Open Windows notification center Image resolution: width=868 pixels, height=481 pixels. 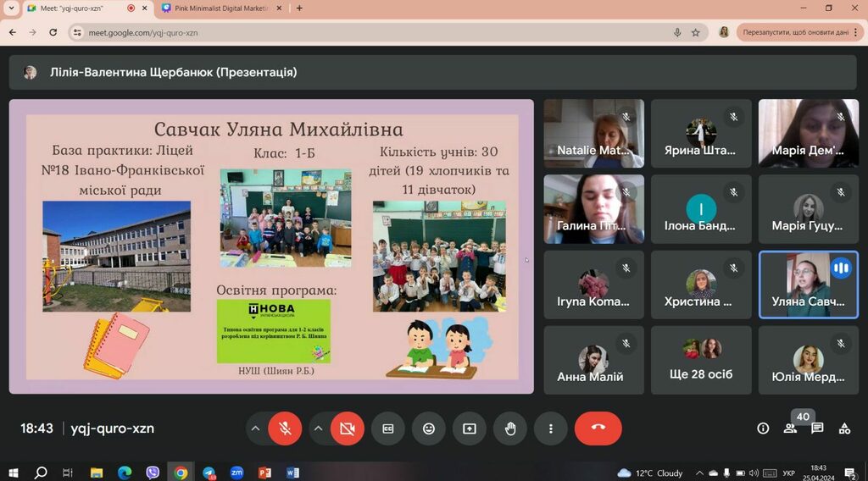849,473
